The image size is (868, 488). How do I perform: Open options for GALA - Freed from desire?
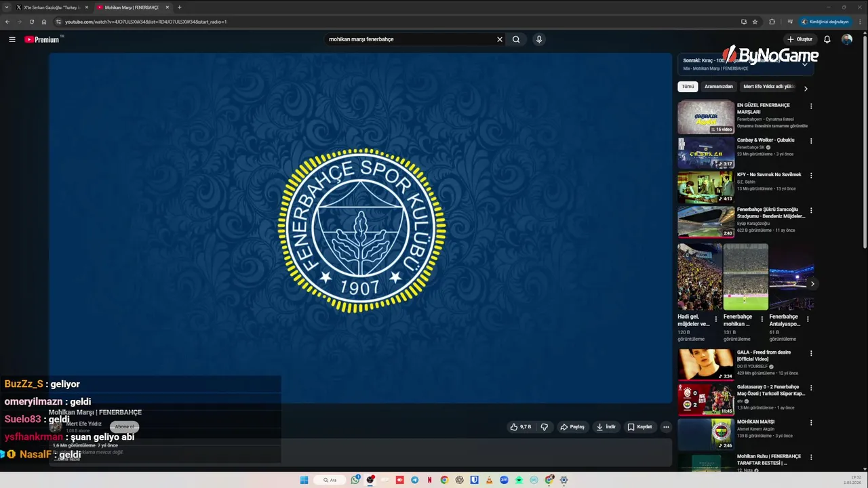[x=811, y=354]
